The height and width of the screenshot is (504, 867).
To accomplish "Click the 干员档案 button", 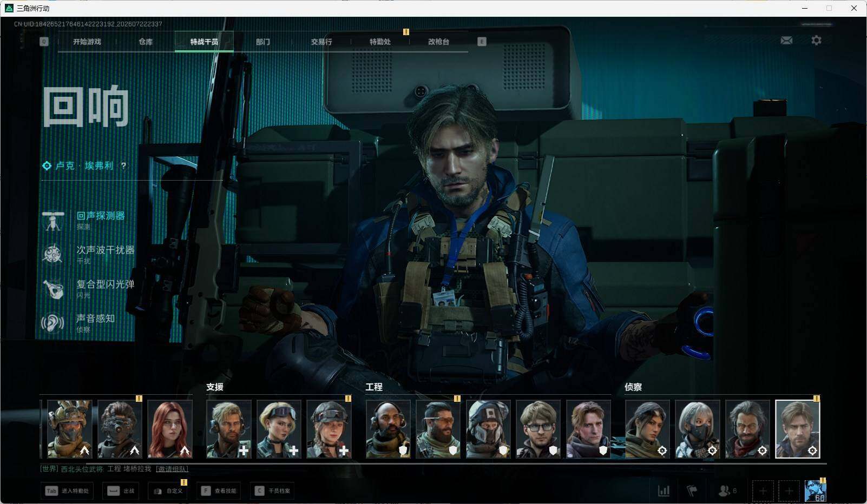I will click(272, 491).
